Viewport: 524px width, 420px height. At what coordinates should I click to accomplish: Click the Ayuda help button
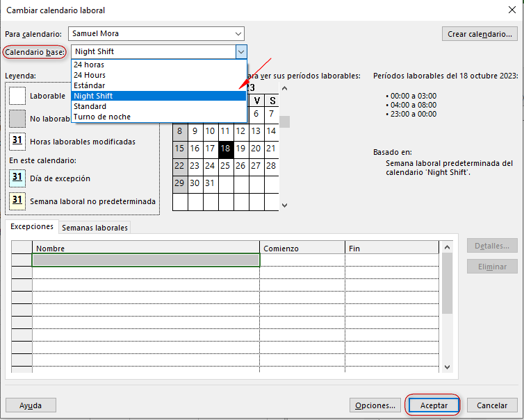(31, 405)
